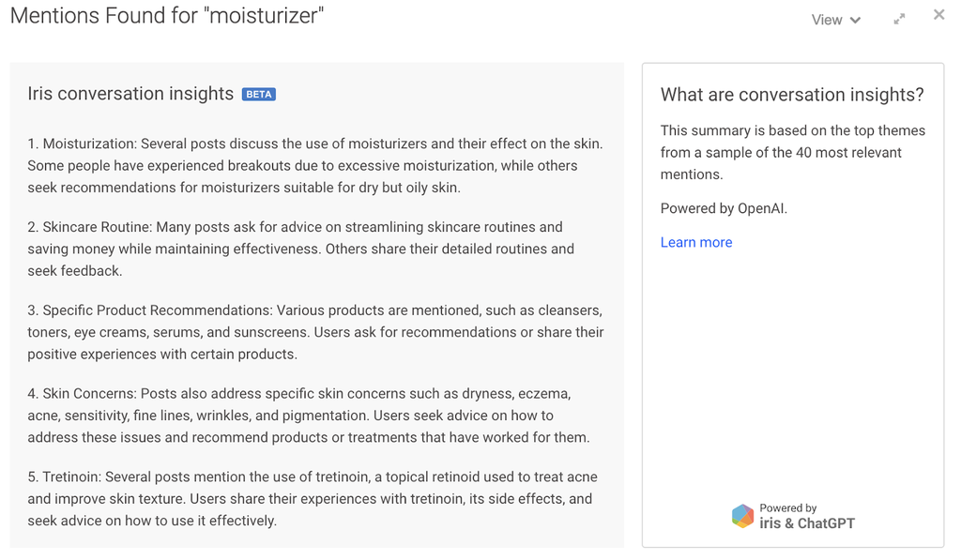Click the "What are conversation insights?" heading
Viewport: 961px width, 560px height.
coord(792,95)
